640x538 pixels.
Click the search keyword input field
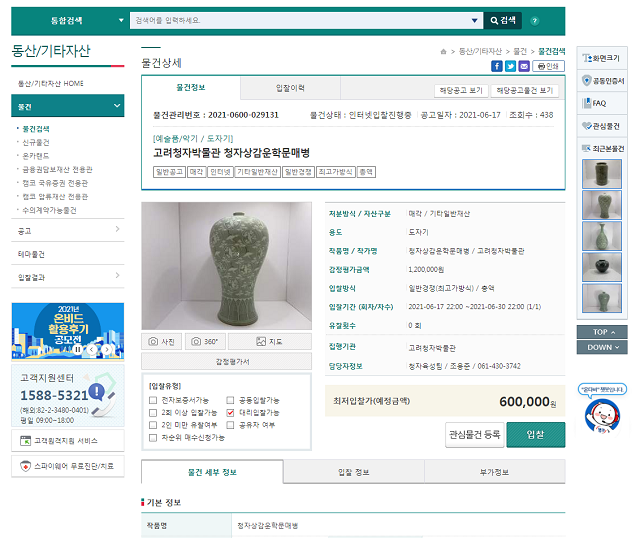(x=300, y=20)
